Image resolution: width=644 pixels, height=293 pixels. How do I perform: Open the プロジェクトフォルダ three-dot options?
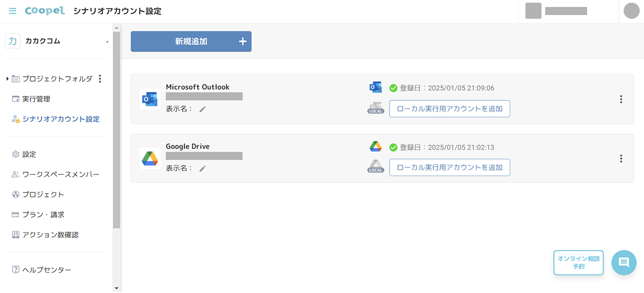pos(100,79)
